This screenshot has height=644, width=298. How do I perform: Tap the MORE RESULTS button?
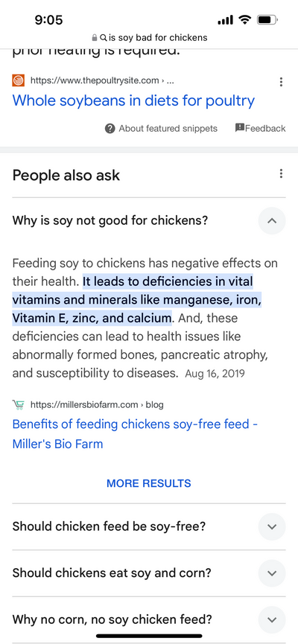tap(149, 483)
